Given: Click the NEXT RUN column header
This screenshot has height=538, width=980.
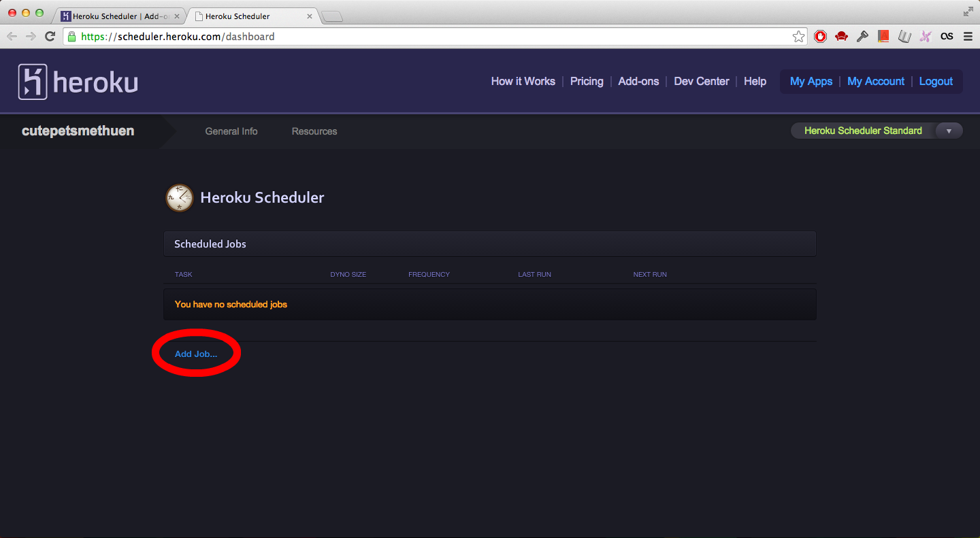Looking at the screenshot, I should [x=650, y=274].
